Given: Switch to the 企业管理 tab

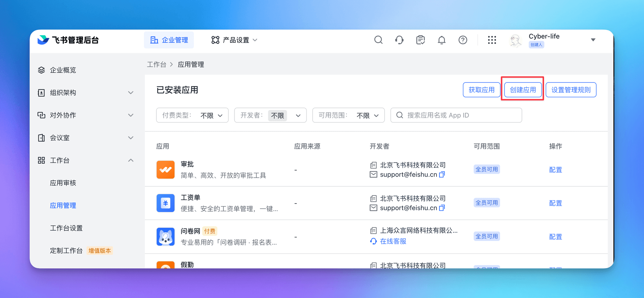Looking at the screenshot, I should (169, 40).
